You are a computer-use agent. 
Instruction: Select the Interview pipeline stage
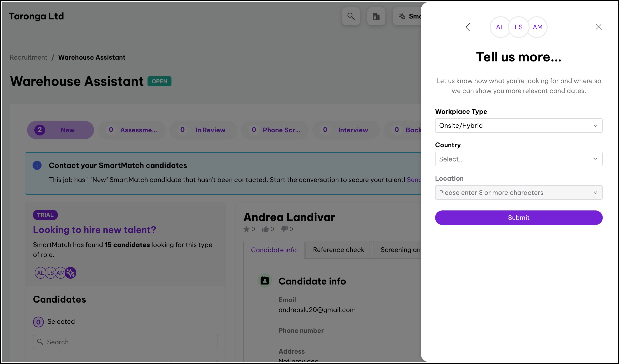point(346,130)
